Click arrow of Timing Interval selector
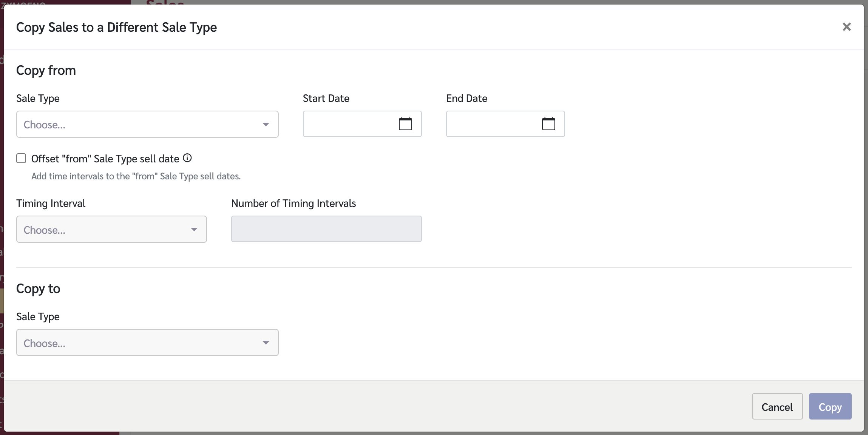 pos(194,229)
